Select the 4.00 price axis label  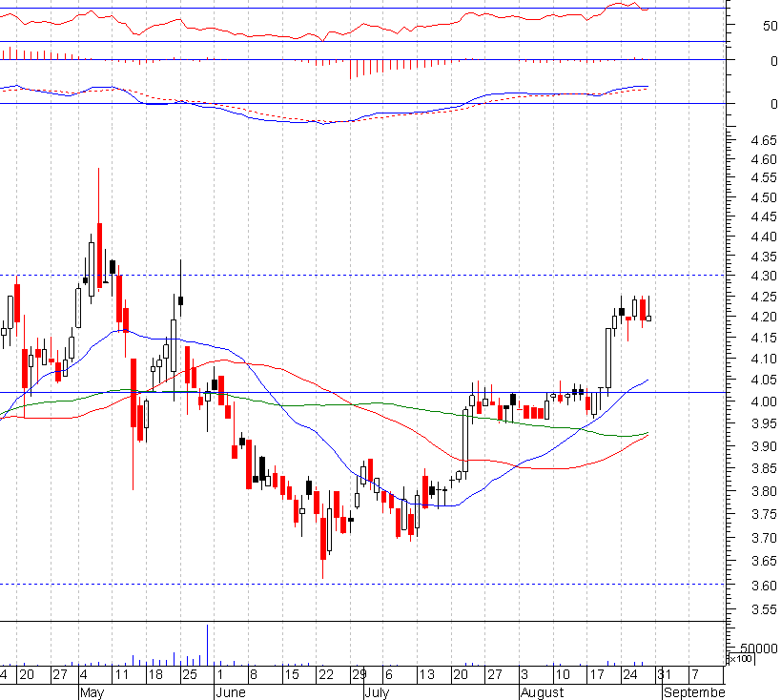[x=764, y=401]
